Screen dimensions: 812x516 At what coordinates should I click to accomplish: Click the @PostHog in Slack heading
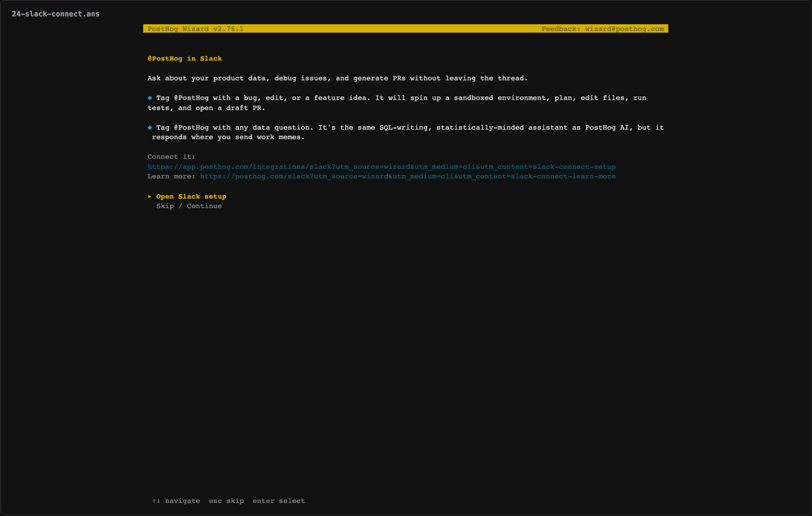[x=185, y=58]
